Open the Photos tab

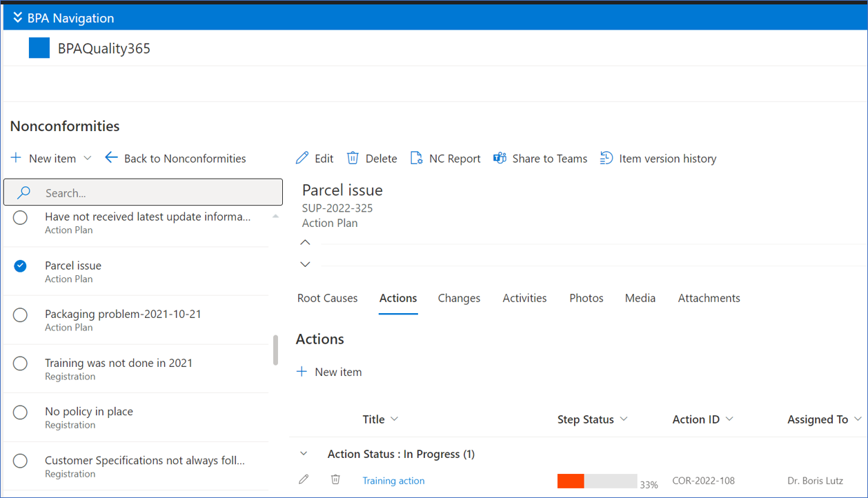coord(586,298)
